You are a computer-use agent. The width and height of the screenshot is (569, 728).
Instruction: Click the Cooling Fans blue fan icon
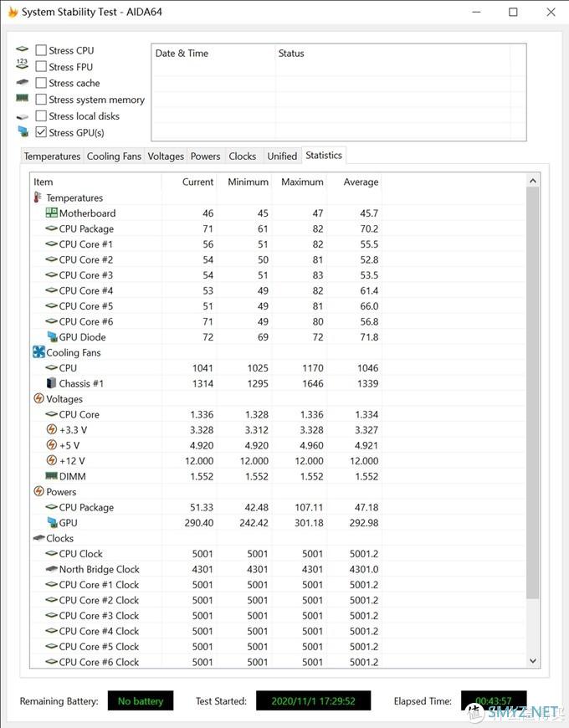click(39, 352)
